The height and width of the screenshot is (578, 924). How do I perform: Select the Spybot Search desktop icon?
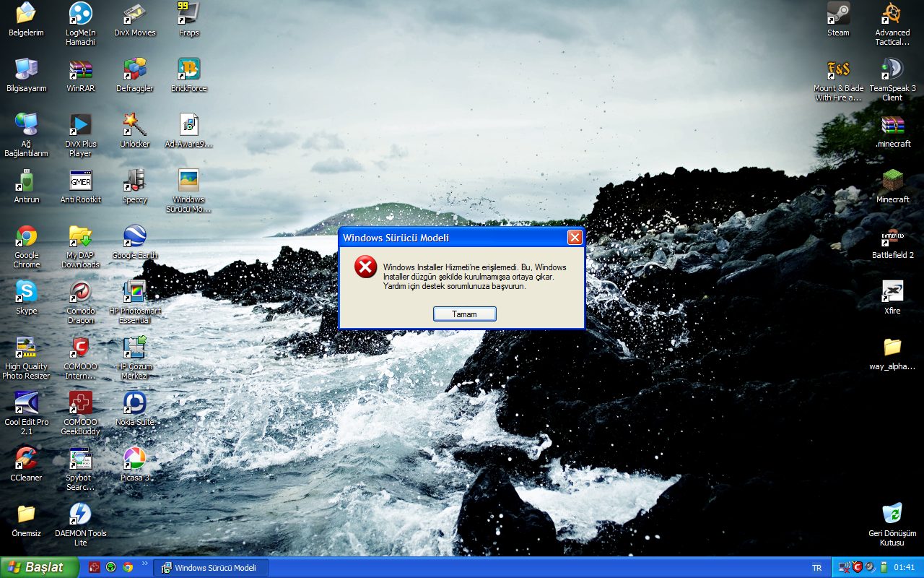tap(80, 469)
